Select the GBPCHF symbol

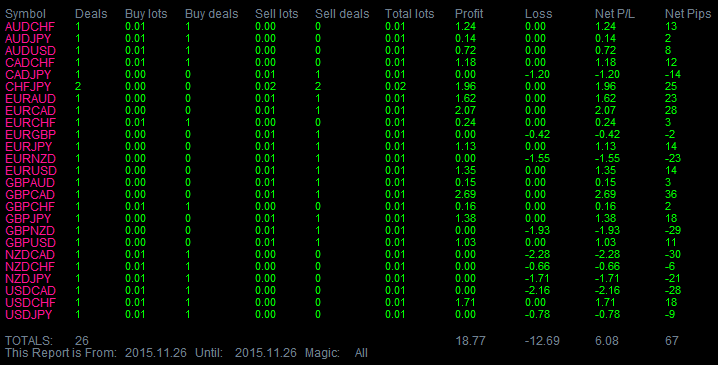30,207
